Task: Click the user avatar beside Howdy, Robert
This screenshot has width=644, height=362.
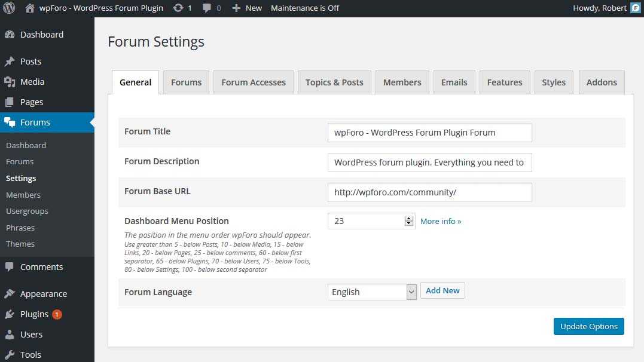Action: 636,8
